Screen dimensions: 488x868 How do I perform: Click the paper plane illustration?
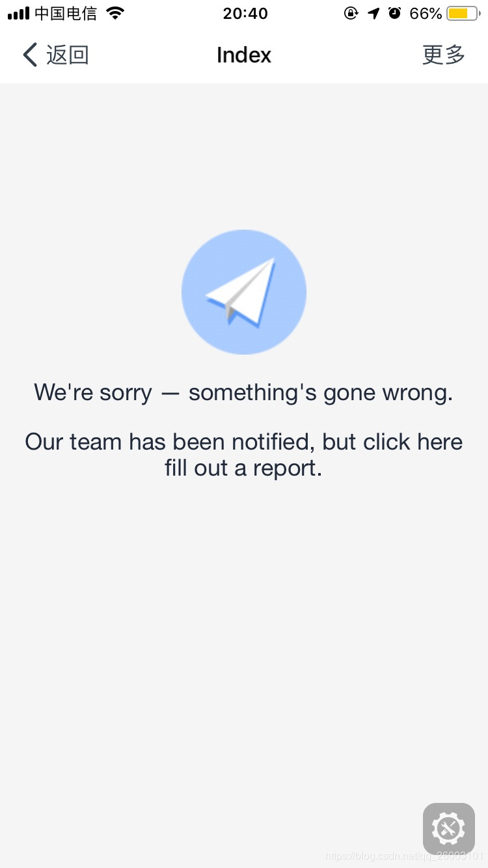(244, 292)
